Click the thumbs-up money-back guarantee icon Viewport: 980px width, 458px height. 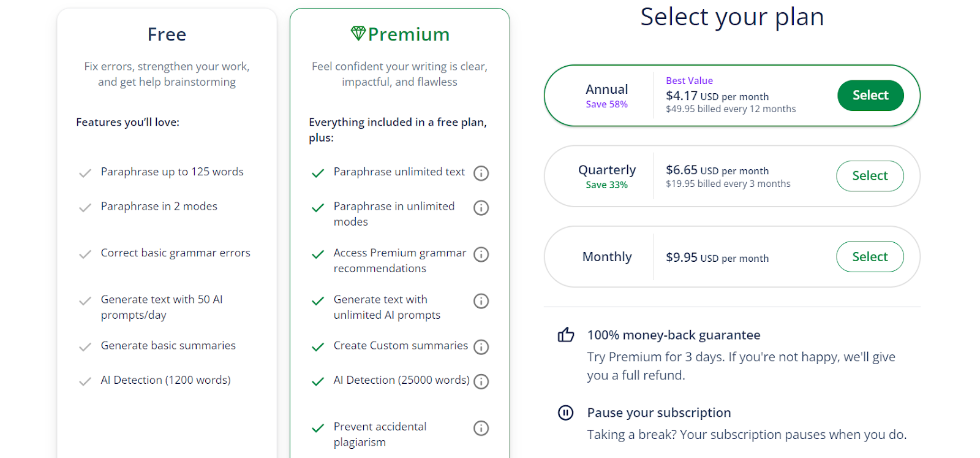[x=566, y=334]
